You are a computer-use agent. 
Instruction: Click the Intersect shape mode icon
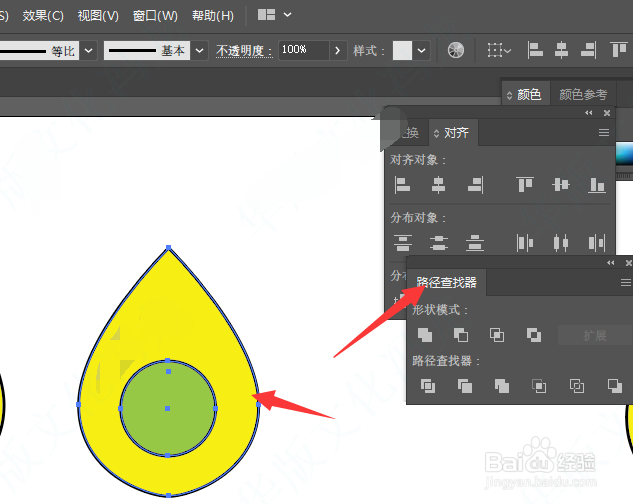tap(497, 335)
